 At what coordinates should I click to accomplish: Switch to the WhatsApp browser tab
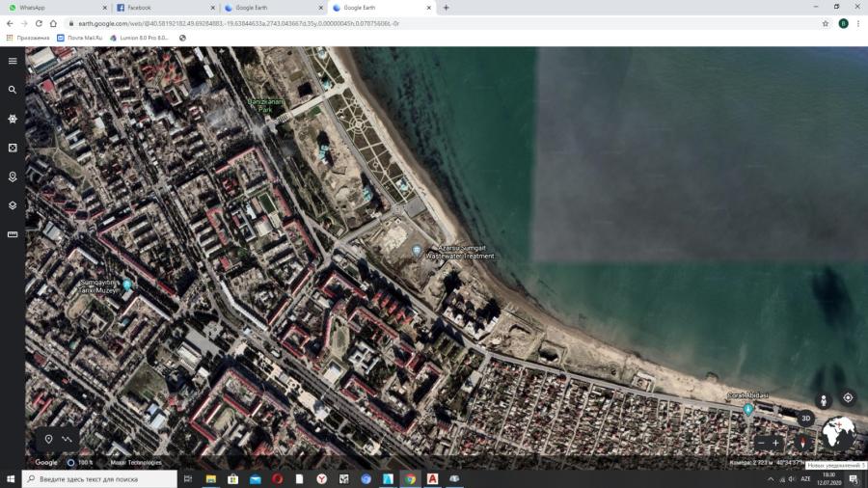click(53, 8)
